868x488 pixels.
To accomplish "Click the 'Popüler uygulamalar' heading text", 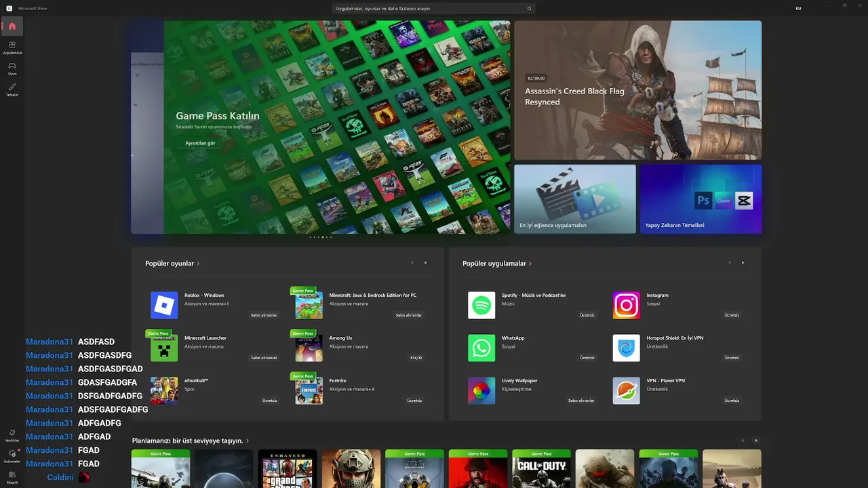I will pos(494,264).
